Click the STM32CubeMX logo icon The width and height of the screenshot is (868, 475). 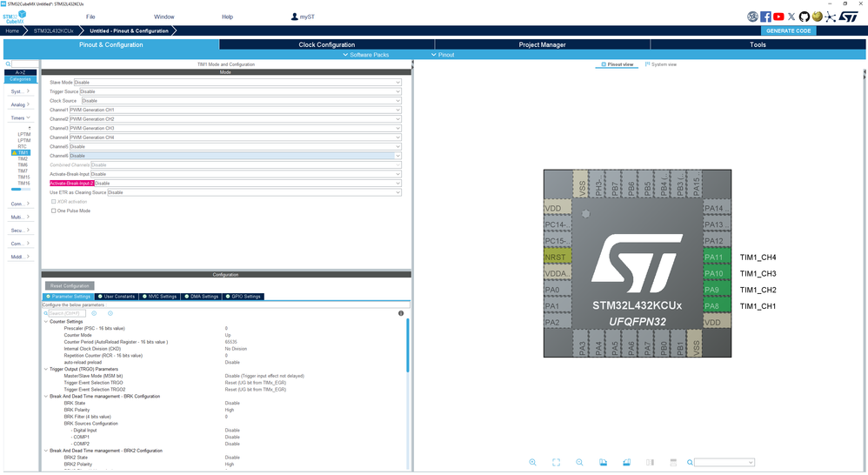coord(15,17)
